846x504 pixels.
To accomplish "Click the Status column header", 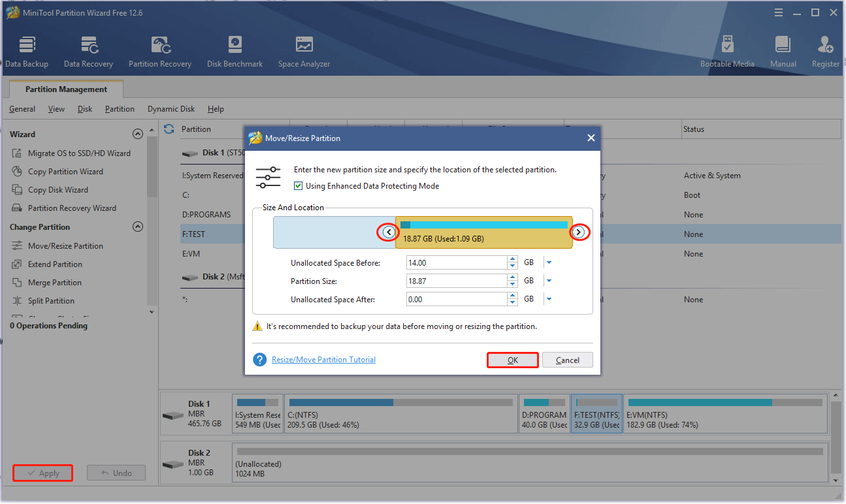I will (x=761, y=129).
